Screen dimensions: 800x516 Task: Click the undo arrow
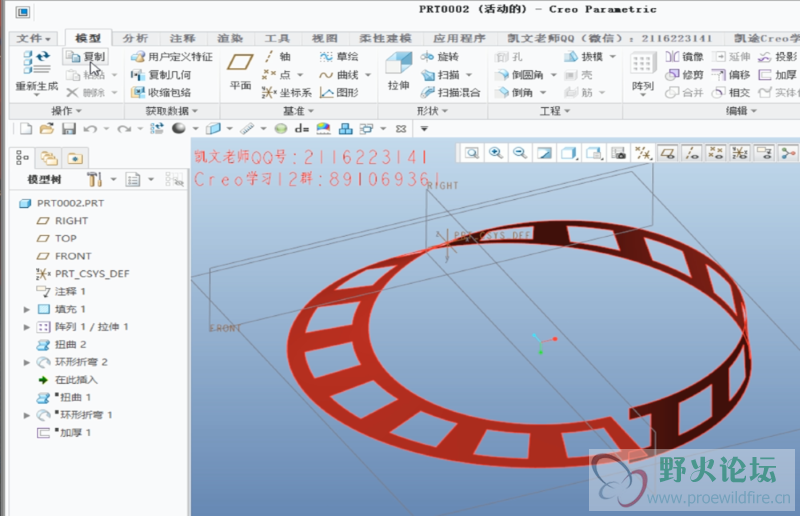click(x=90, y=129)
